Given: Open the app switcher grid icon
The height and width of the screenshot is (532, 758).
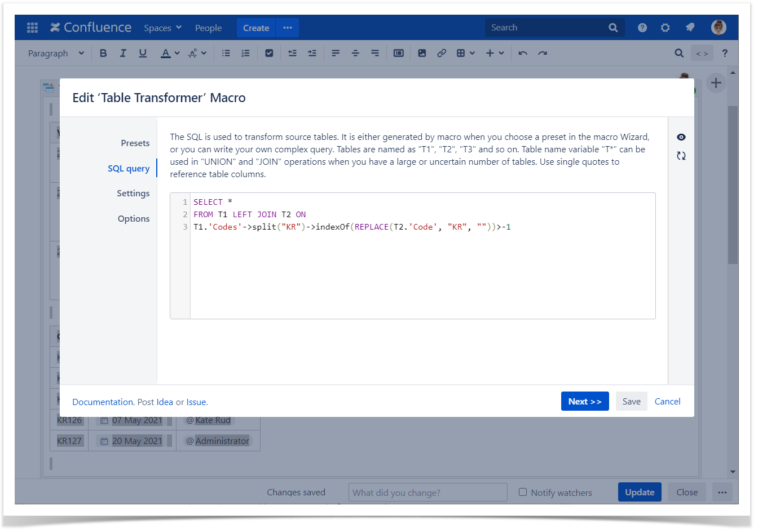Looking at the screenshot, I should click(32, 28).
